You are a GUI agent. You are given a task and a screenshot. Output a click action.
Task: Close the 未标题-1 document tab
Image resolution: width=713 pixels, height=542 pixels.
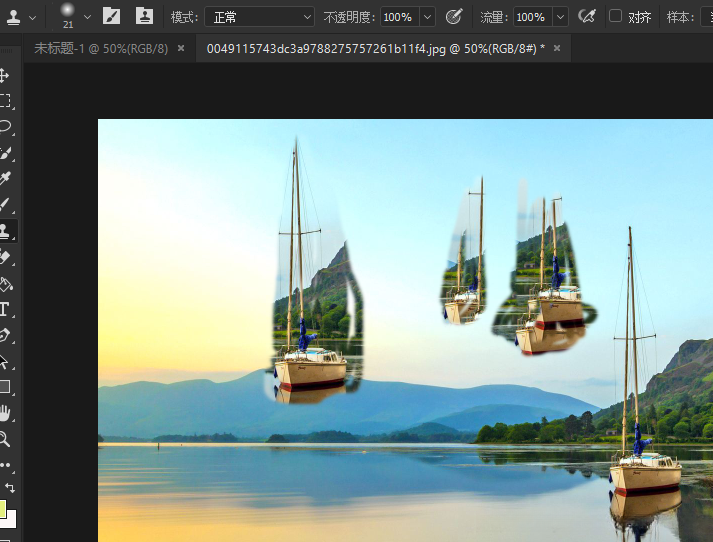click(181, 48)
